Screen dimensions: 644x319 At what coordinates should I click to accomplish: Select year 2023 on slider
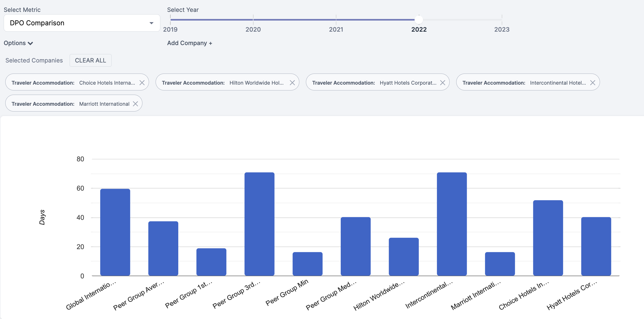click(502, 20)
